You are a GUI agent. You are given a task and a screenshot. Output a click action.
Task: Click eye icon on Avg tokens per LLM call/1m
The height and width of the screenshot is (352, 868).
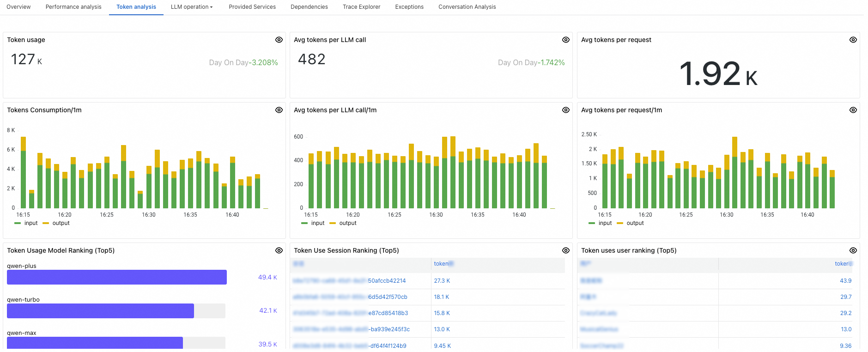click(566, 110)
